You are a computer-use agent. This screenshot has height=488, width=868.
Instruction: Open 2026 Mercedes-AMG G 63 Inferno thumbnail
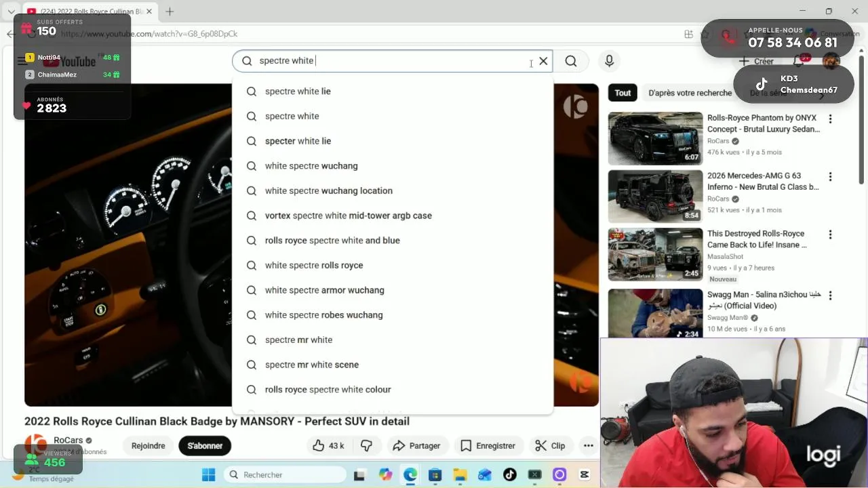[655, 196]
